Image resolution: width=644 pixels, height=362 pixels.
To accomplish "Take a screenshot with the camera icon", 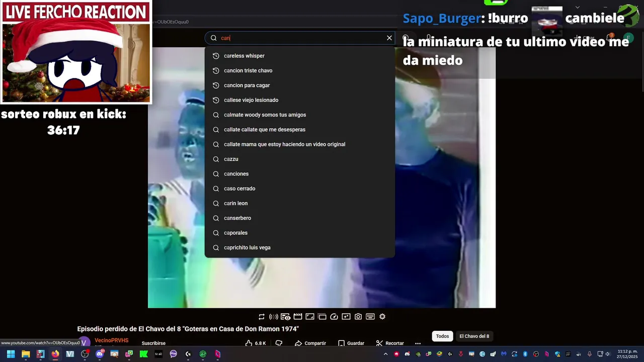I will [358, 317].
